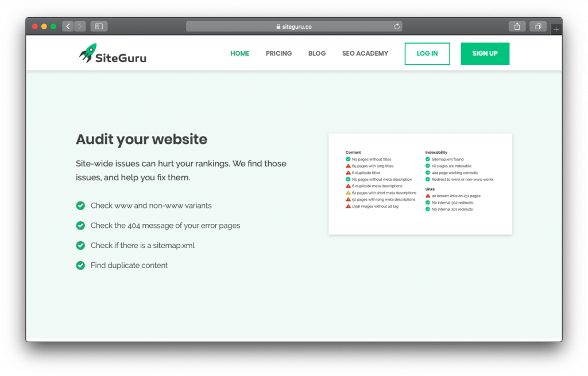Click the browser forward arrow
Viewport: 588px width, 376px height.
tap(80, 26)
